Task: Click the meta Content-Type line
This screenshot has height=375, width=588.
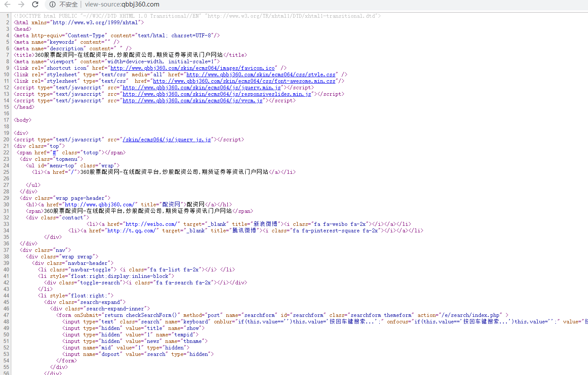Action: 117,36
